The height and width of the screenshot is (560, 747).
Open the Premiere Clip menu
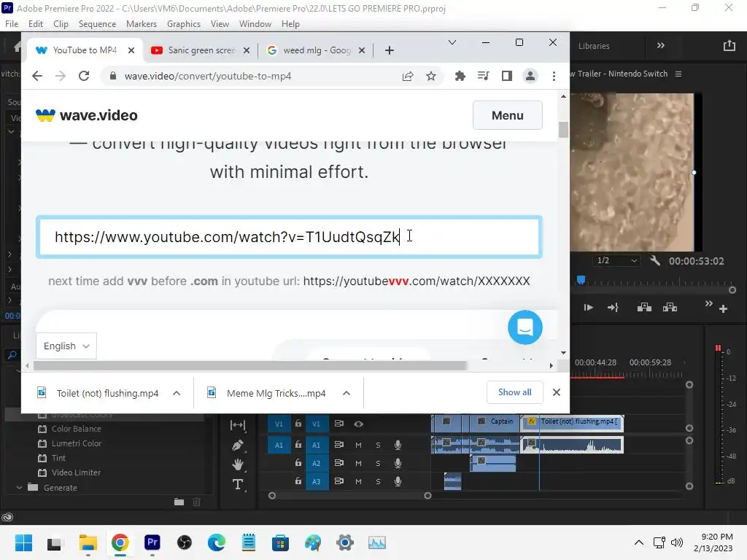(61, 24)
